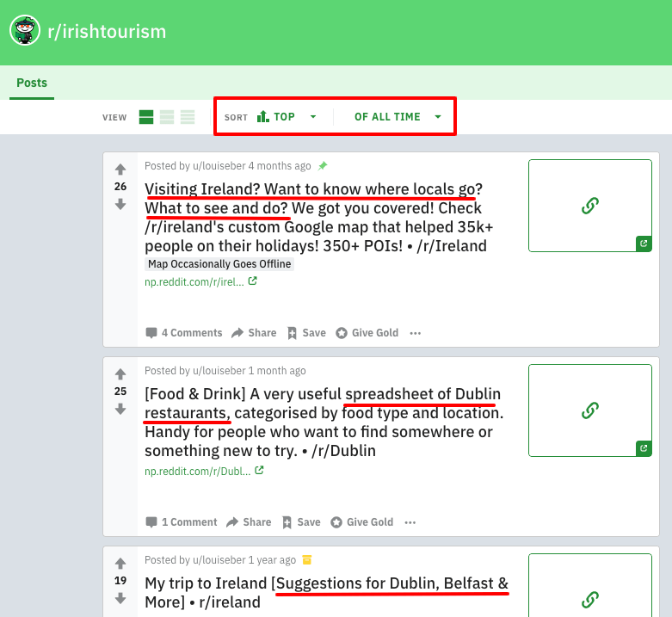Screen dimensions: 672x617
Task: Switch to the Posts tab
Action: [x=32, y=83]
